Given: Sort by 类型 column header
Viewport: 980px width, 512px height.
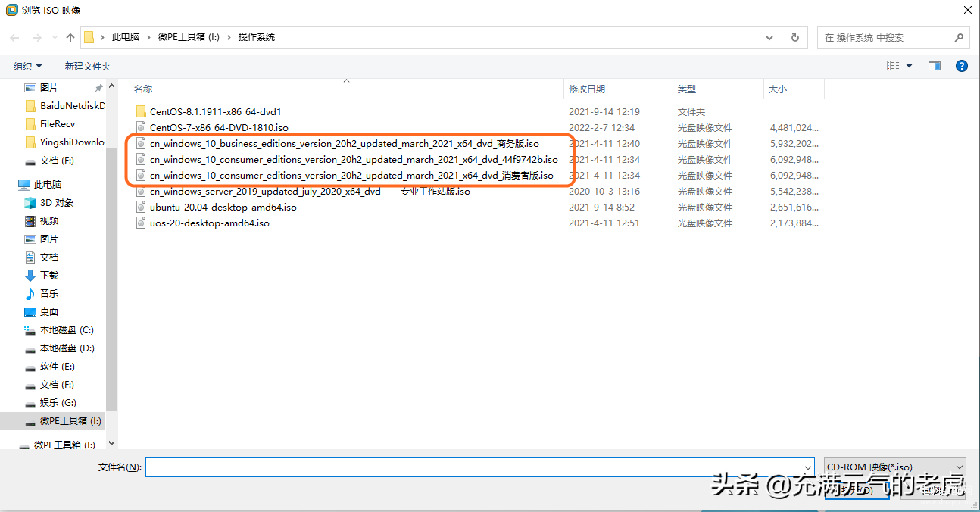Looking at the screenshot, I should pyautogui.click(x=687, y=89).
